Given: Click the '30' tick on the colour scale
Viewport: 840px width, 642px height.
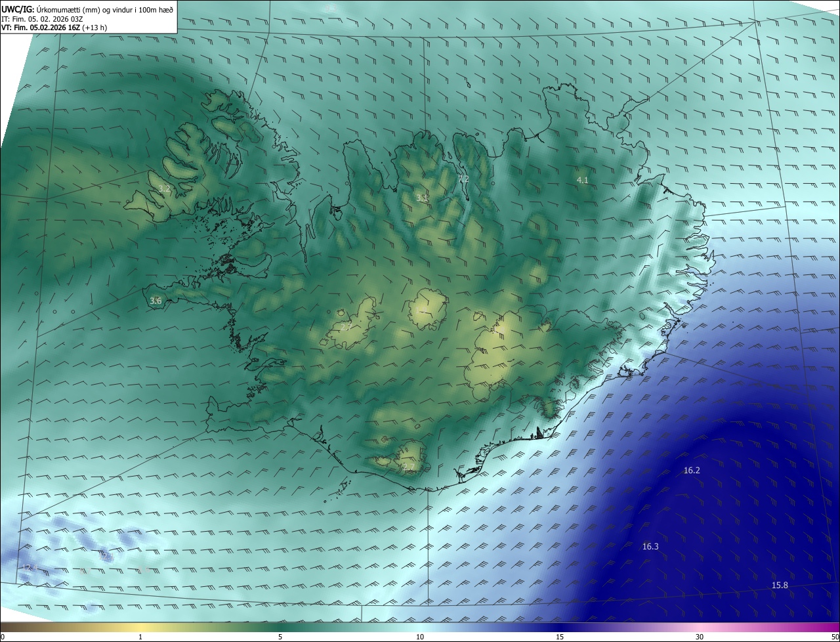Looking at the screenshot, I should [700, 637].
